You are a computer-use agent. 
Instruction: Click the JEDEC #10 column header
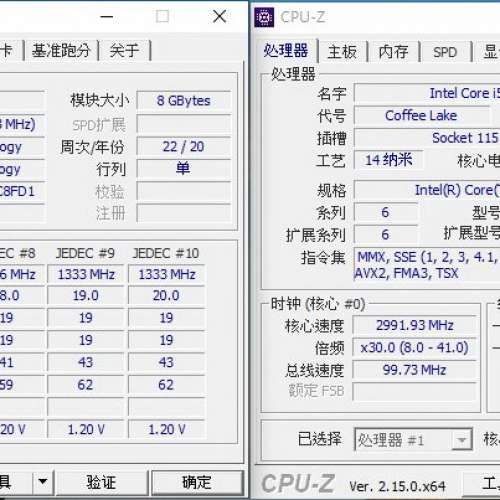point(166,253)
